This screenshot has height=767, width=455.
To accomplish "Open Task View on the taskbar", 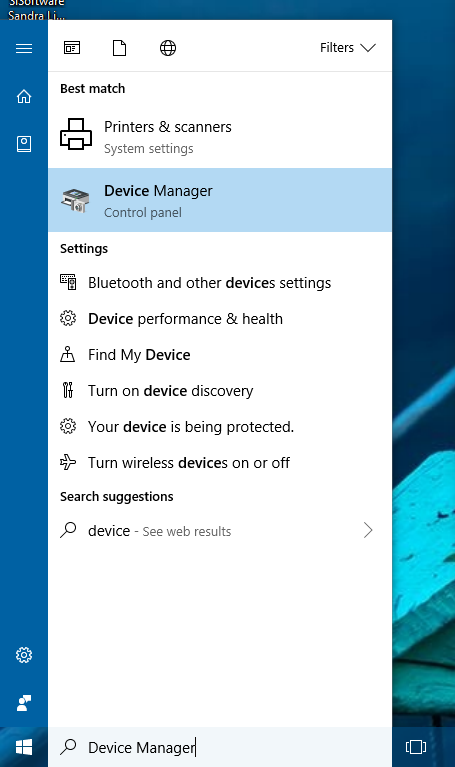I will tap(416, 747).
